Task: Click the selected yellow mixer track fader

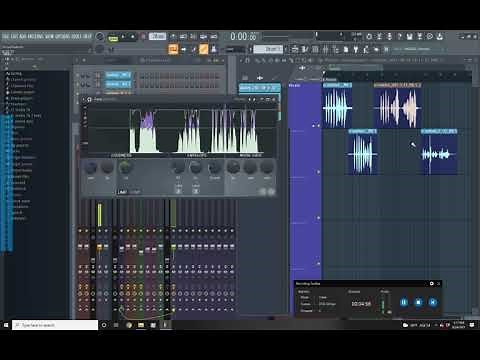Action: (99, 247)
